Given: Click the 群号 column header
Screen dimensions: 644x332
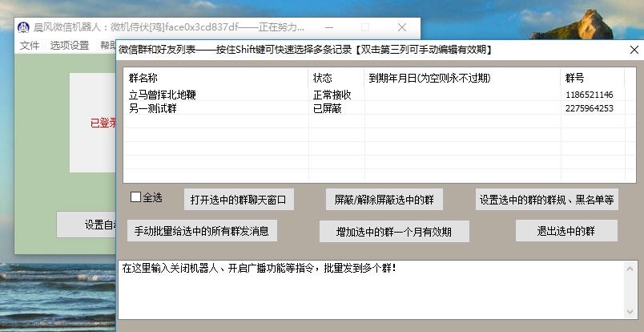Looking at the screenshot, I should [593, 78].
